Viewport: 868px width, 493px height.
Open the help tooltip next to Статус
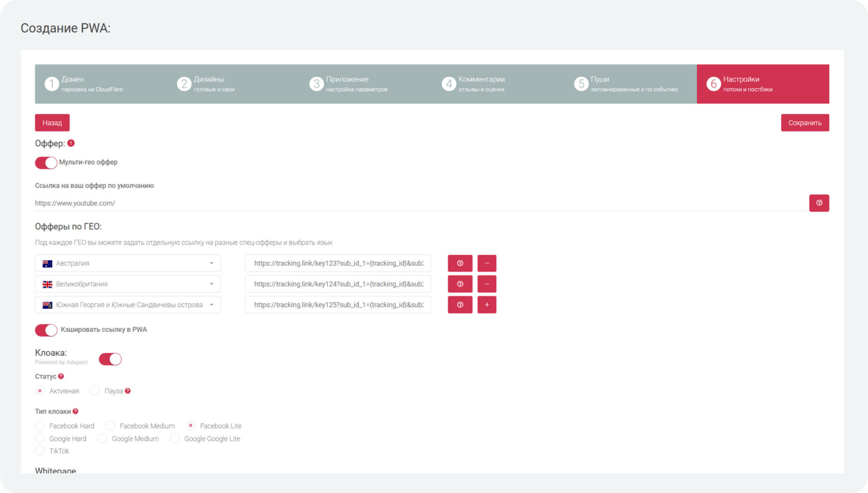[61, 376]
